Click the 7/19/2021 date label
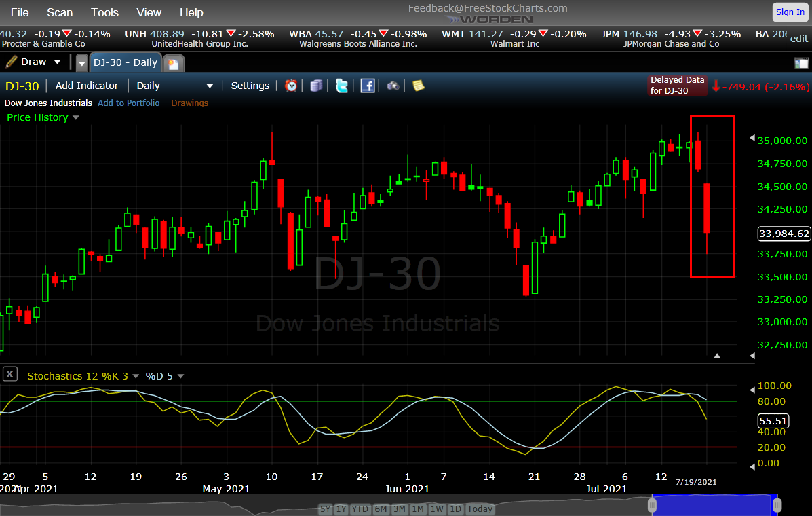The width and height of the screenshot is (812, 516). pos(696,482)
